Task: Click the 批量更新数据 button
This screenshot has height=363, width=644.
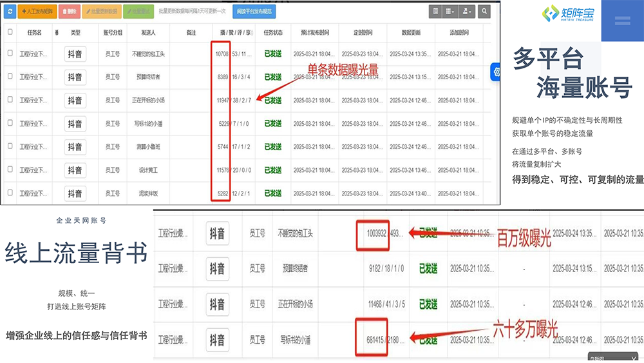Action: 102,12
